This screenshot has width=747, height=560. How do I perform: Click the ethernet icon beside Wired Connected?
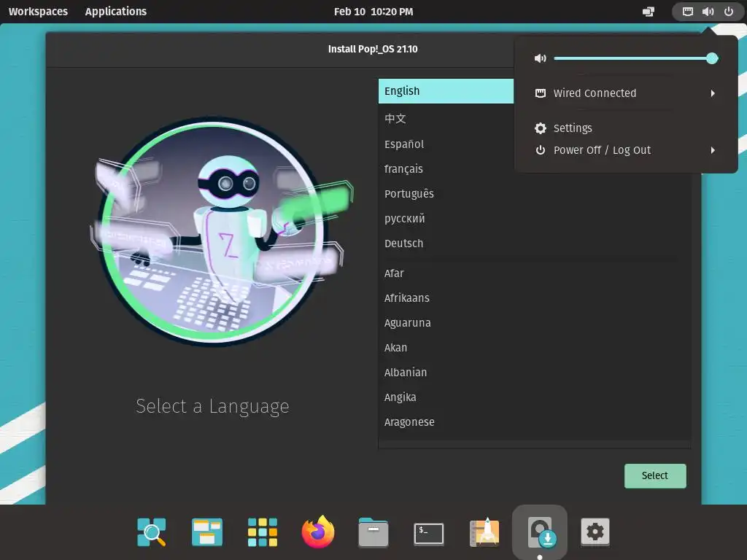(541, 93)
